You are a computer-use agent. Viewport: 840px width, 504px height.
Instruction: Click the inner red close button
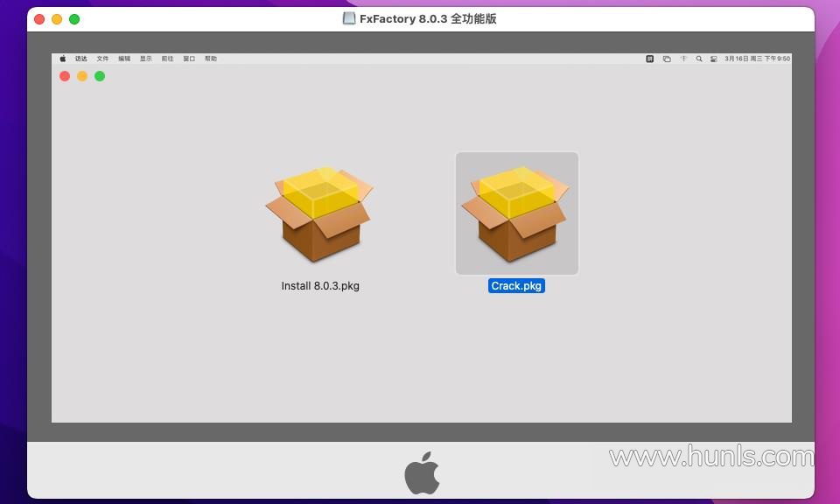[65, 76]
